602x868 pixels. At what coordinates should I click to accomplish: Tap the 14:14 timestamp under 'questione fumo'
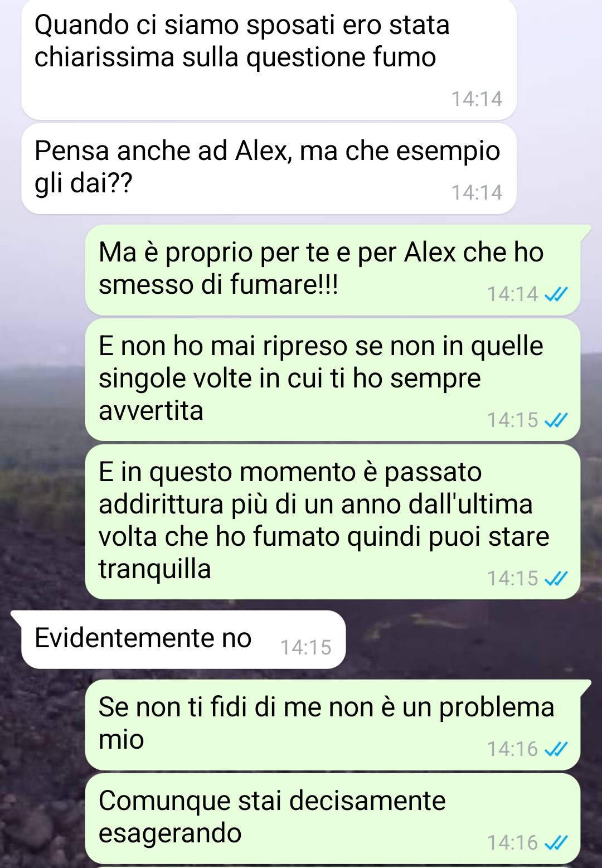coord(477,99)
